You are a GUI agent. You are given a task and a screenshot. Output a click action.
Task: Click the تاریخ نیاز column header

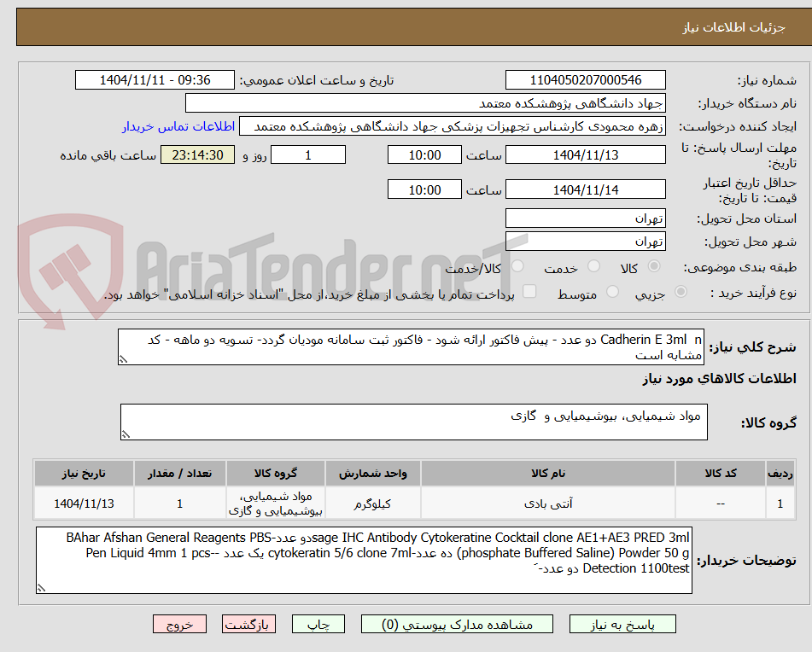point(84,474)
